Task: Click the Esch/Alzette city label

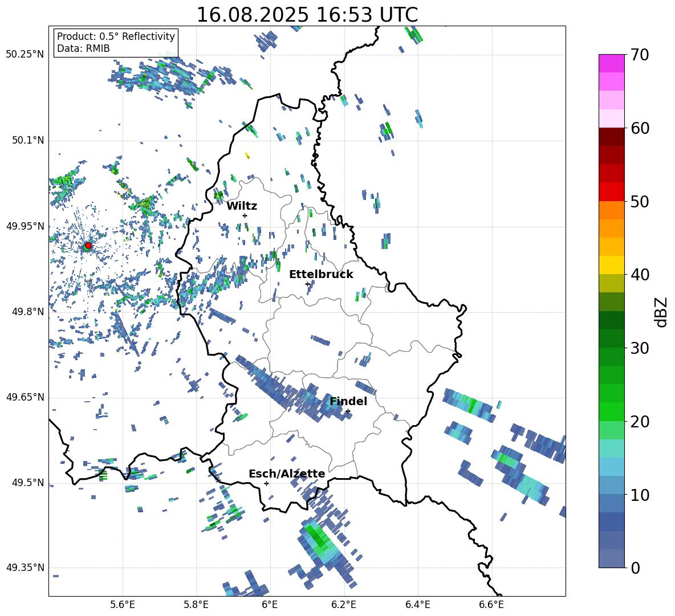Action: (287, 474)
